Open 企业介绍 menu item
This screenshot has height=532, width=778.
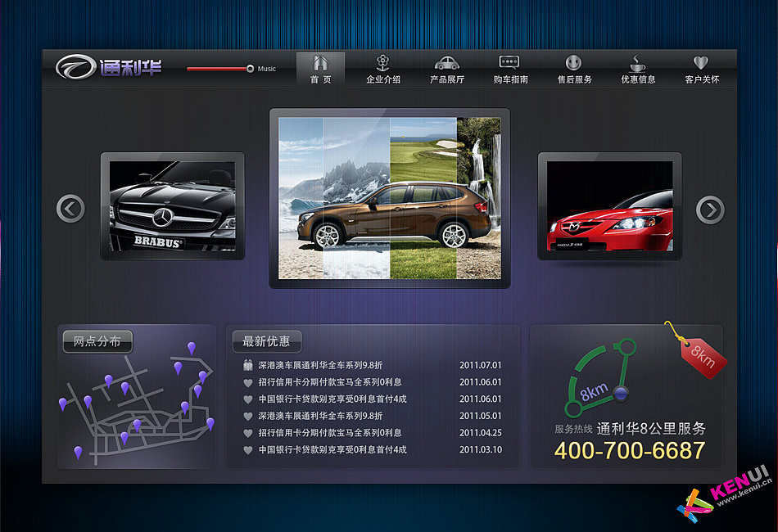point(383,70)
